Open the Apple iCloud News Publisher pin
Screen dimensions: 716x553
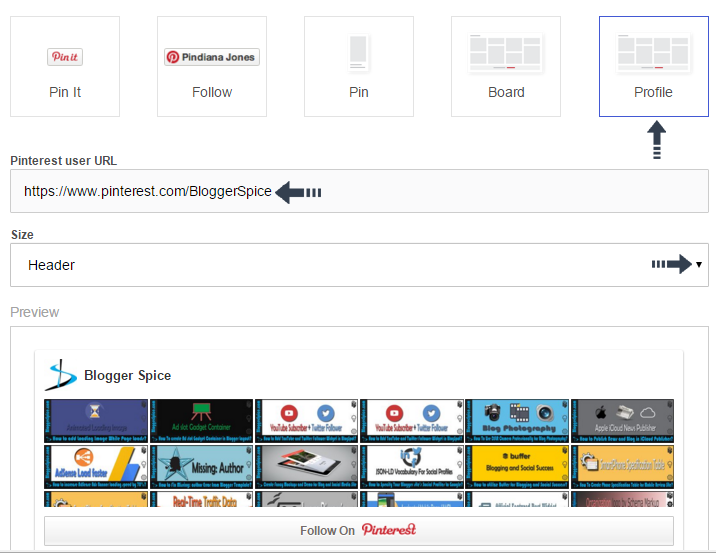(622, 421)
